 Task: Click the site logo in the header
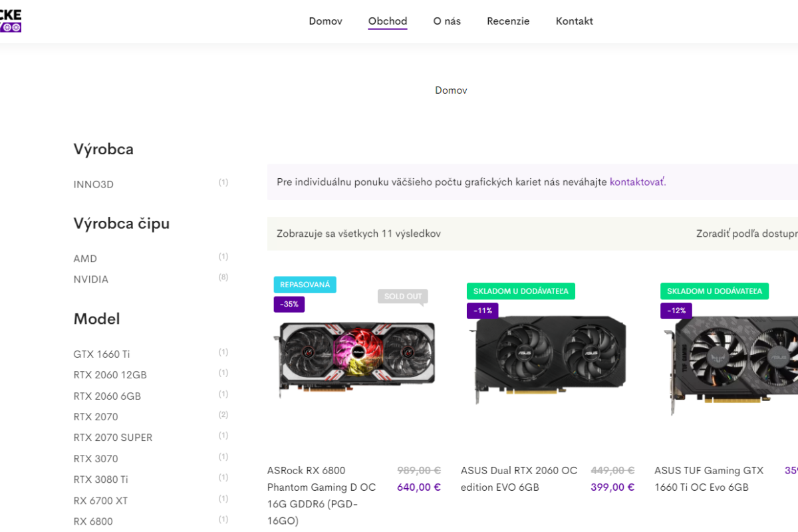click(10, 21)
